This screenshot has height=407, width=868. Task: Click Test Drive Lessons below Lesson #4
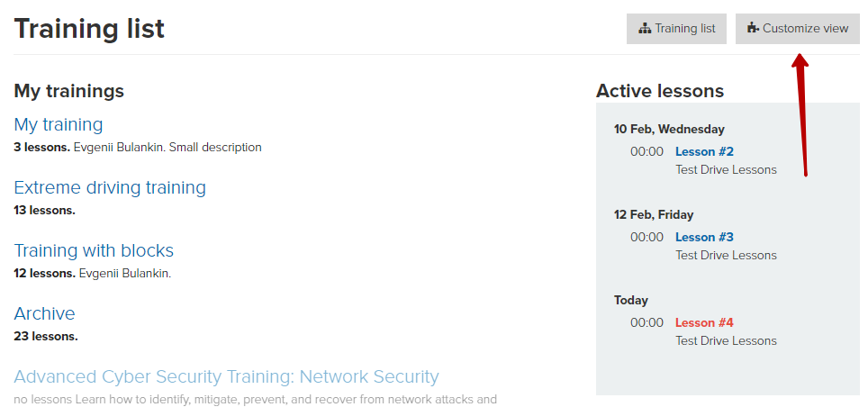(726, 340)
